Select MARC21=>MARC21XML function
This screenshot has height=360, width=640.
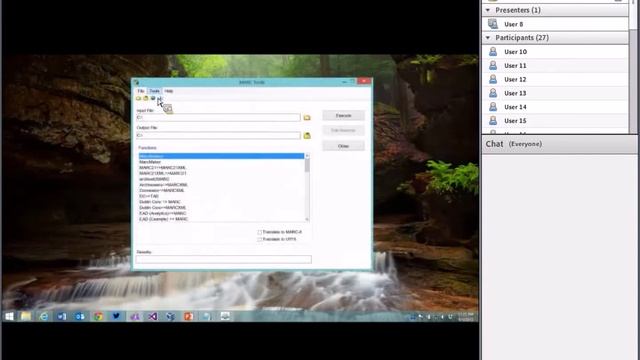tap(162, 168)
